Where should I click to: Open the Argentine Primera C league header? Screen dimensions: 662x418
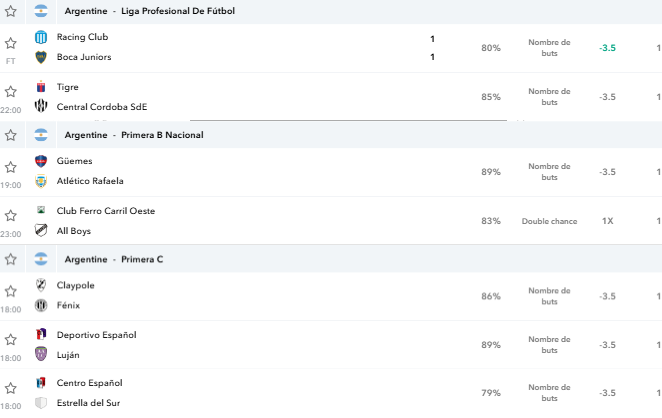pyautogui.click(x=114, y=259)
